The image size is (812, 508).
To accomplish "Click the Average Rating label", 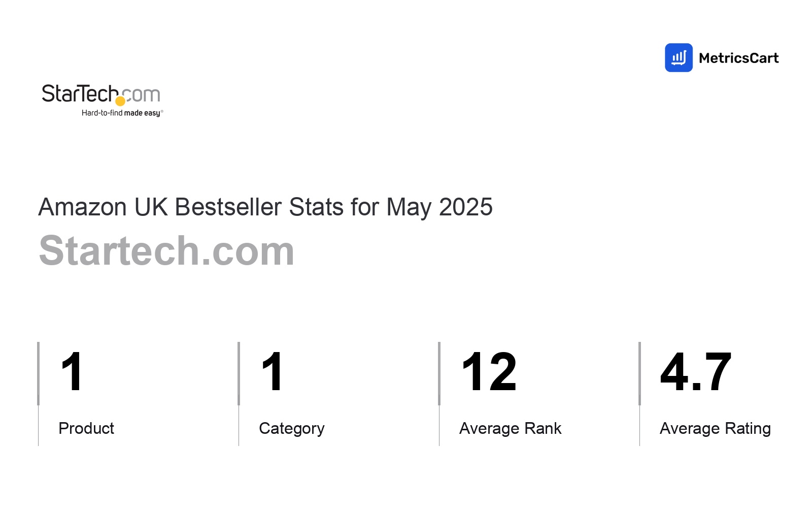I will point(715,429).
